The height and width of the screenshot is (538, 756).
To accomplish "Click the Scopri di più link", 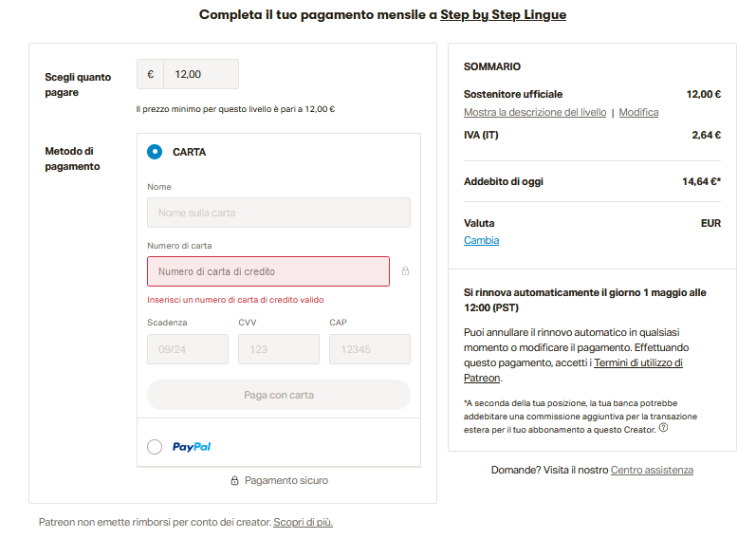I will (x=303, y=522).
